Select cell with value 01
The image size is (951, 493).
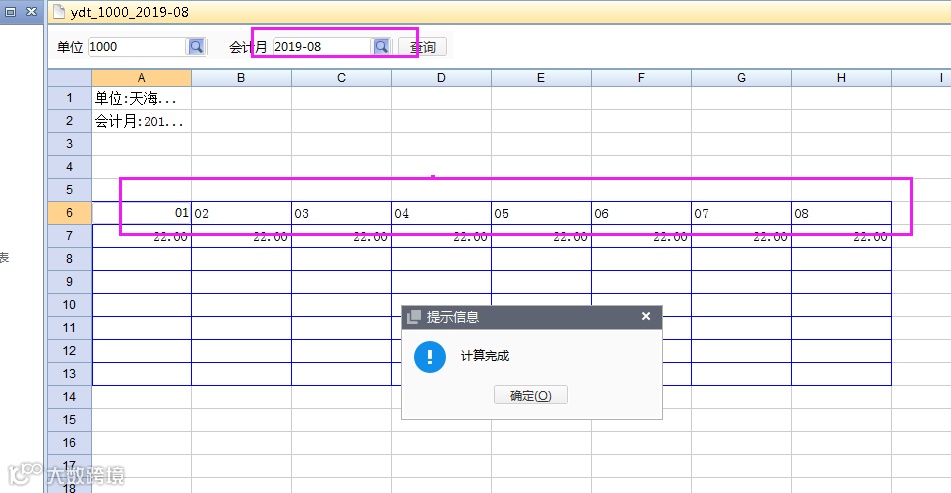pyautogui.click(x=141, y=213)
